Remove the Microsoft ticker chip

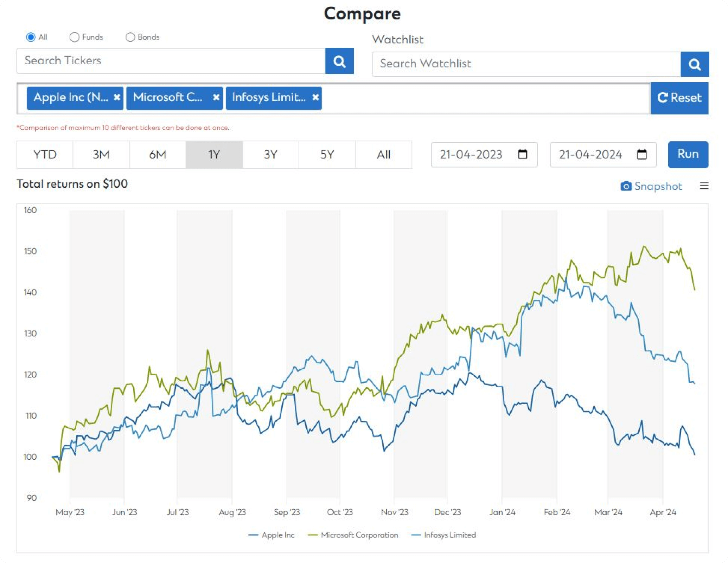[x=216, y=97]
